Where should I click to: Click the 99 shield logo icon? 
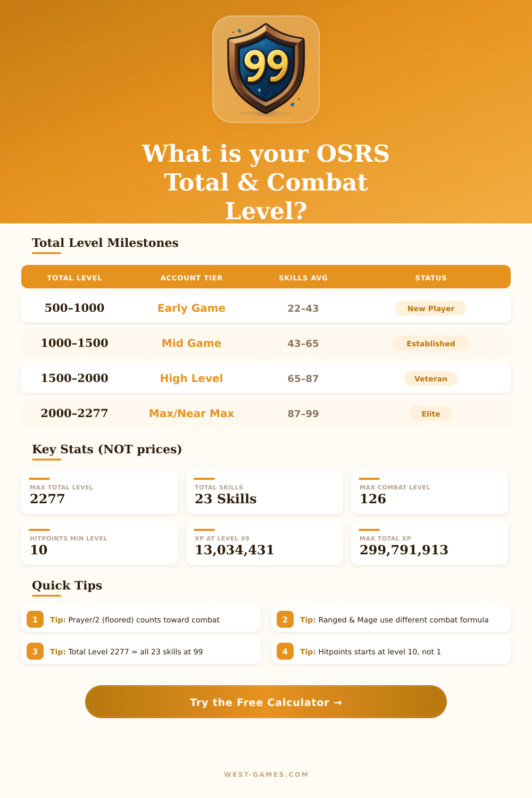(x=266, y=69)
